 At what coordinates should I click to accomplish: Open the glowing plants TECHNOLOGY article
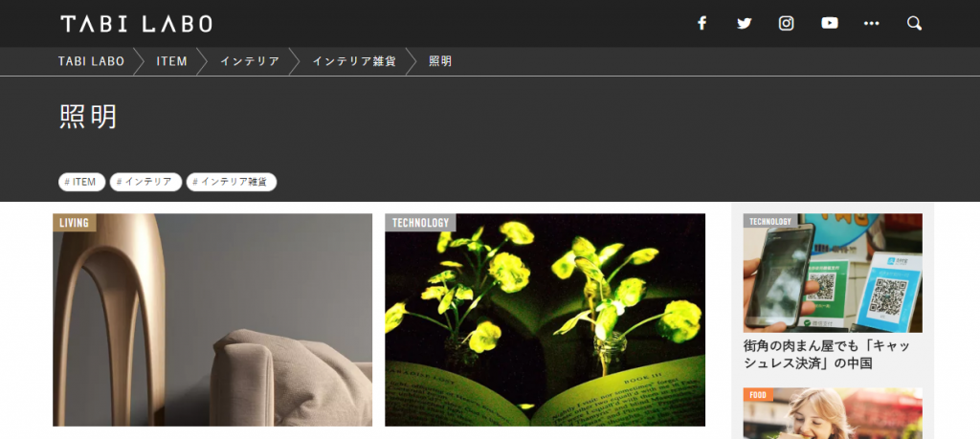pyautogui.click(x=545, y=319)
